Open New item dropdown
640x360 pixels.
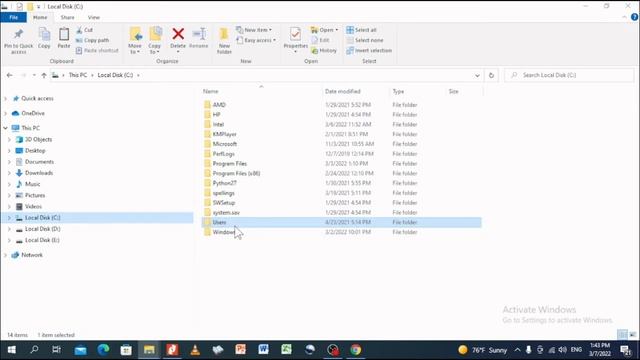(254, 30)
